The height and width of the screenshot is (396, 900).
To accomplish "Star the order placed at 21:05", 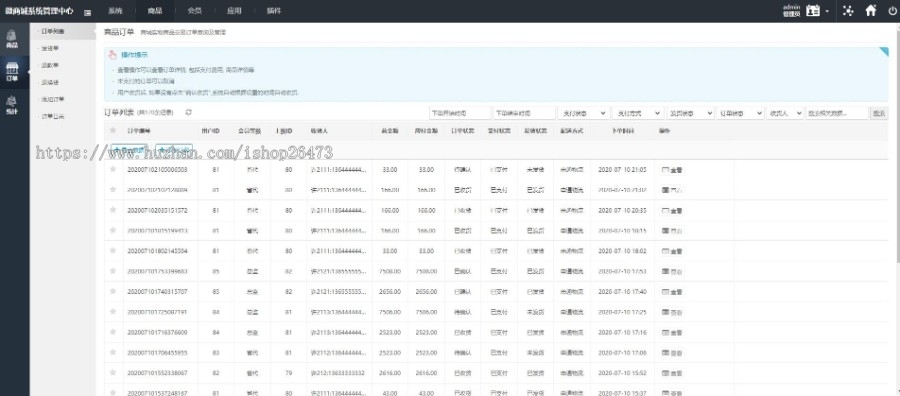I will point(113,169).
